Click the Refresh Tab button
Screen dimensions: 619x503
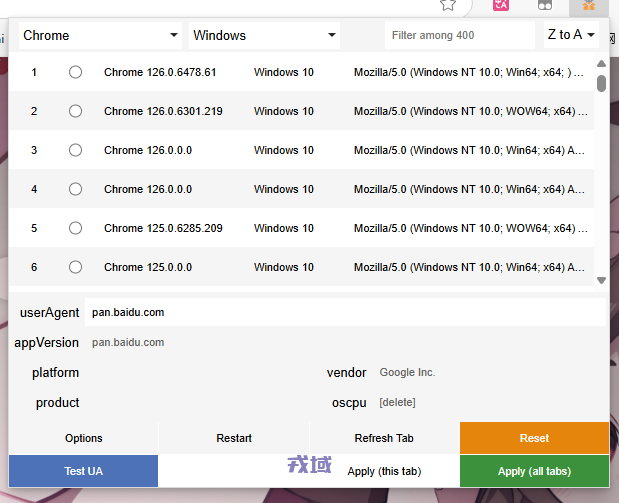tap(384, 438)
